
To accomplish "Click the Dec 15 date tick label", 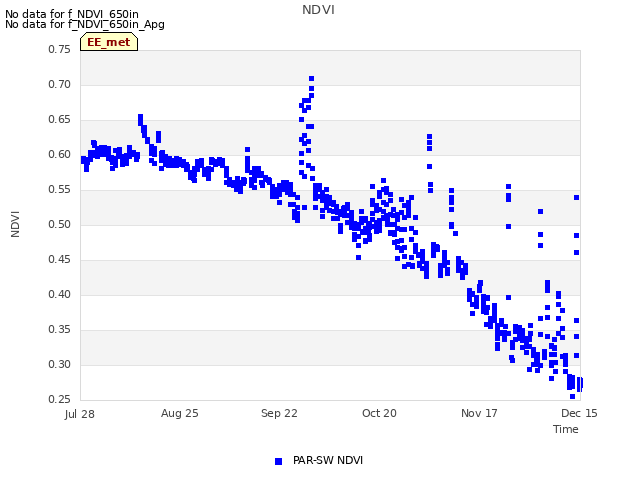I will pos(579,413).
